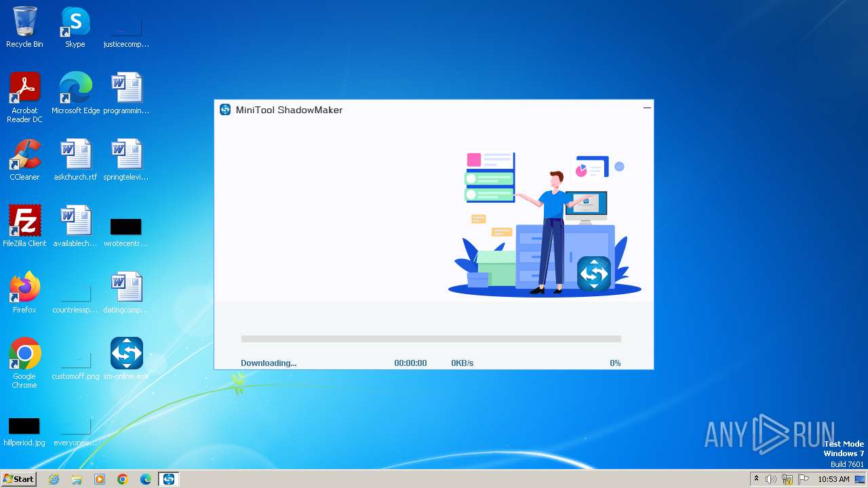This screenshot has height=488, width=868.
Task: Open Chrome from the taskbar
Action: pos(123,479)
